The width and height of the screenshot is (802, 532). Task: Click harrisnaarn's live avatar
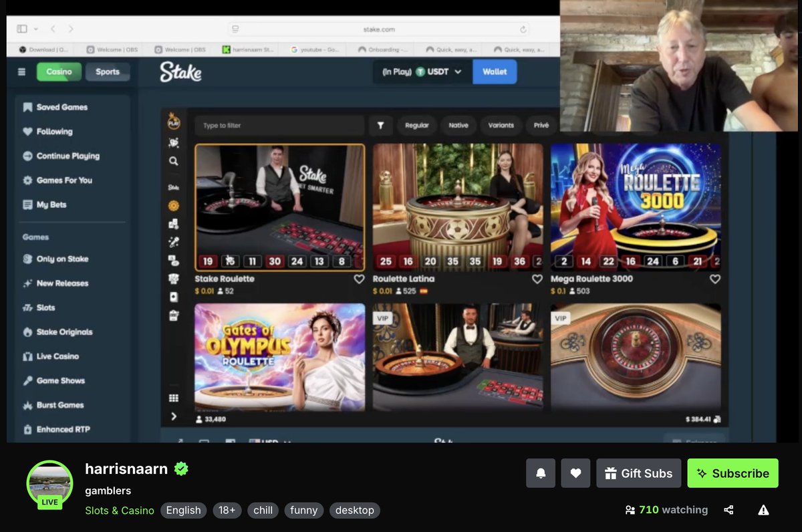pos(49,484)
